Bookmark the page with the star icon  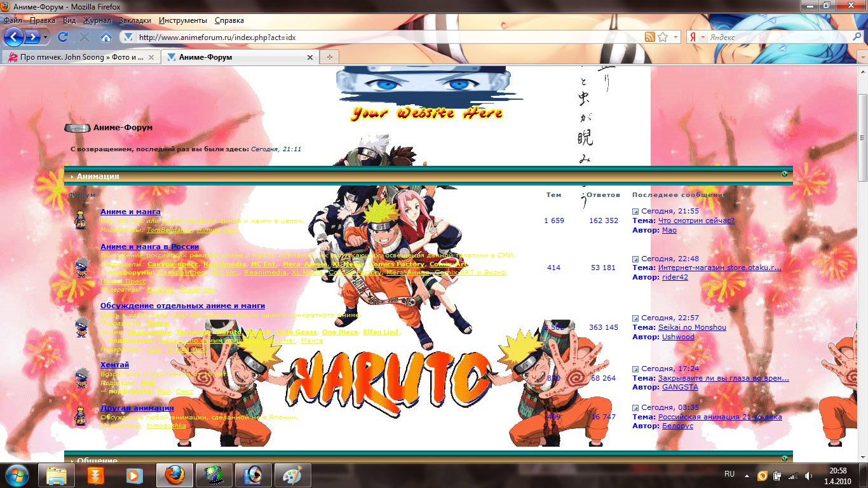(x=663, y=37)
